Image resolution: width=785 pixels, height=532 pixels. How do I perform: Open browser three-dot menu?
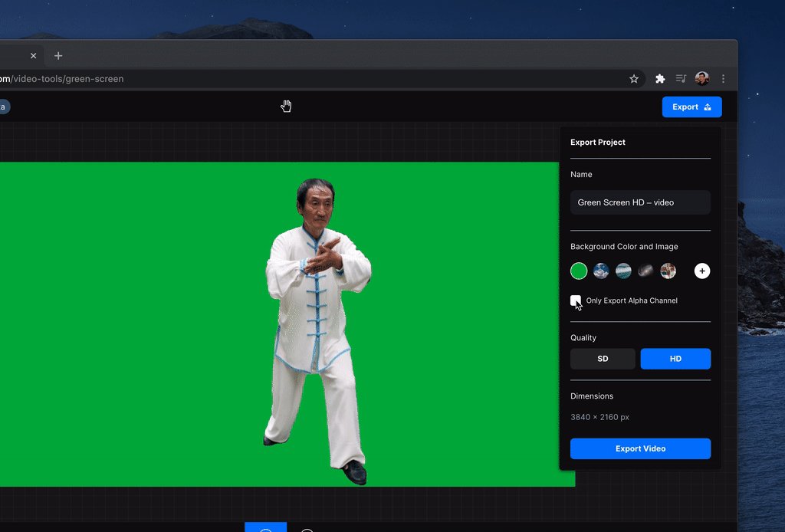(x=723, y=79)
